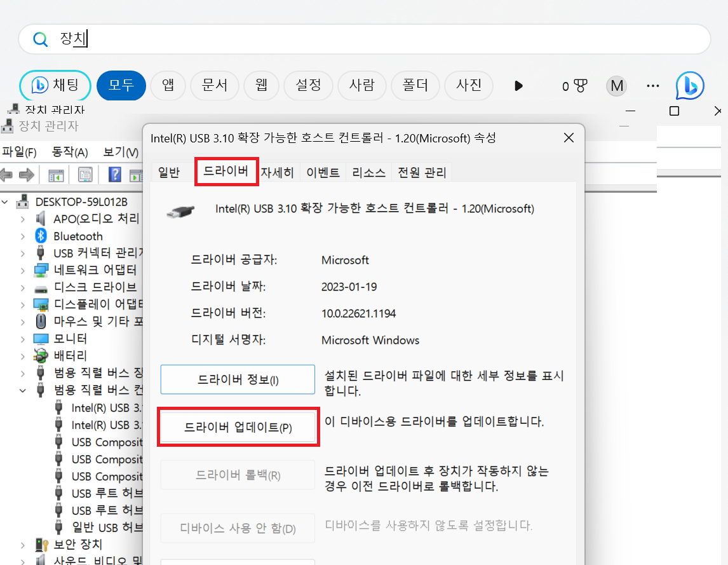This screenshot has height=565, width=728.
Task: Click the search field containing 장치
Action: pos(365,39)
